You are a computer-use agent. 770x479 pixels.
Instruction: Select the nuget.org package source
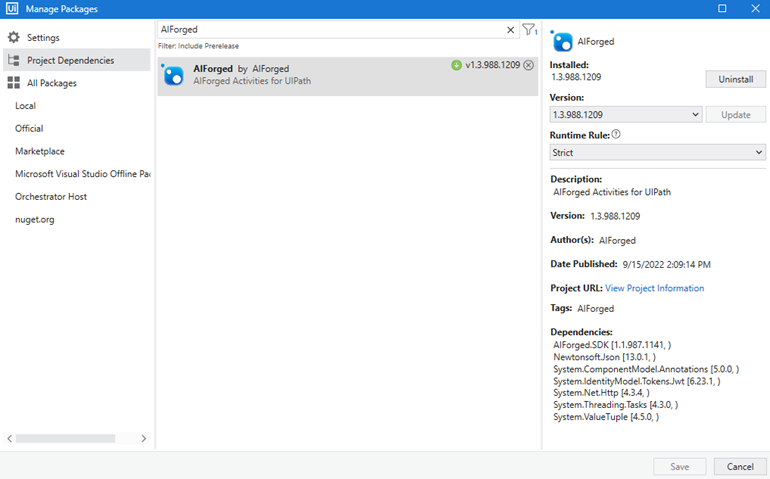tap(34, 220)
